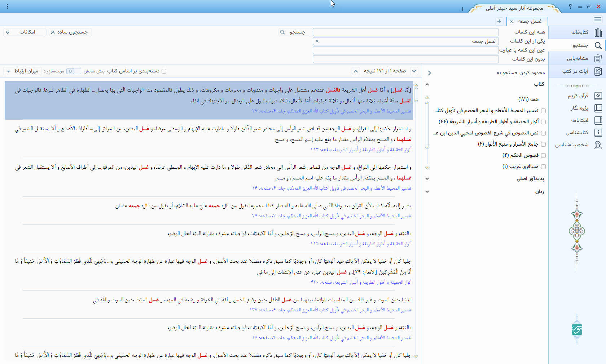
Task: Check نص النصوص book filter
Action: (x=543, y=133)
